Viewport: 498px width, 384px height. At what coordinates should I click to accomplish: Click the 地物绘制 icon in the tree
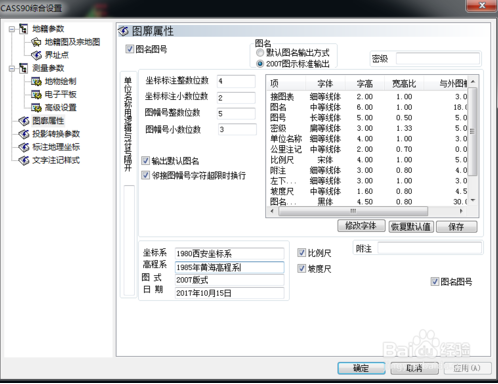[36, 81]
